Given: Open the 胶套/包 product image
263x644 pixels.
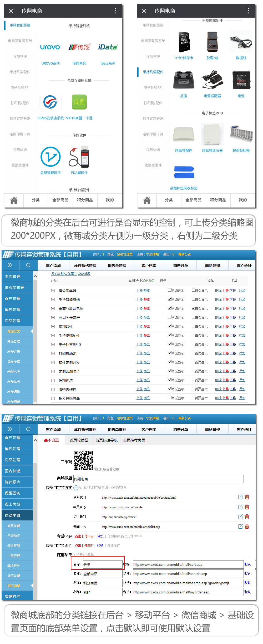Looking at the screenshot, I should [212, 42].
